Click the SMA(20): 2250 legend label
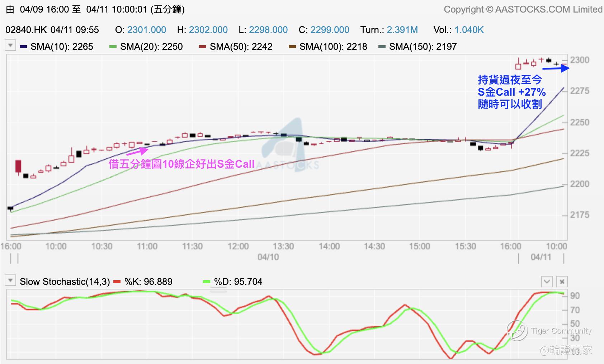Image resolution: width=604 pixels, height=364 pixels. (x=151, y=47)
